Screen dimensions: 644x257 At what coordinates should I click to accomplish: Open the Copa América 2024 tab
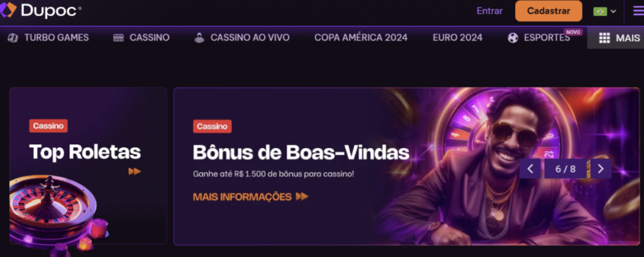pos(361,38)
